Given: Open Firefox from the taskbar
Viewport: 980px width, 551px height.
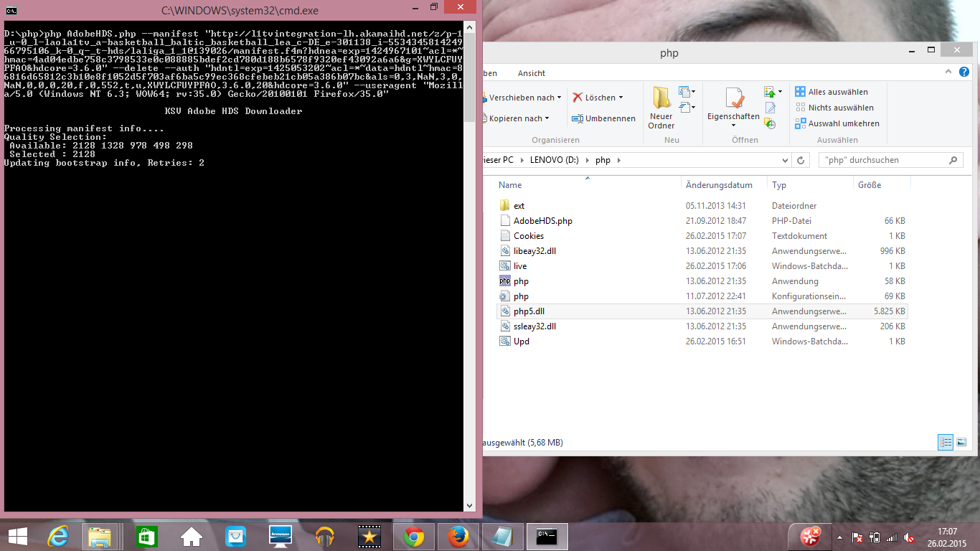Looking at the screenshot, I should click(458, 537).
